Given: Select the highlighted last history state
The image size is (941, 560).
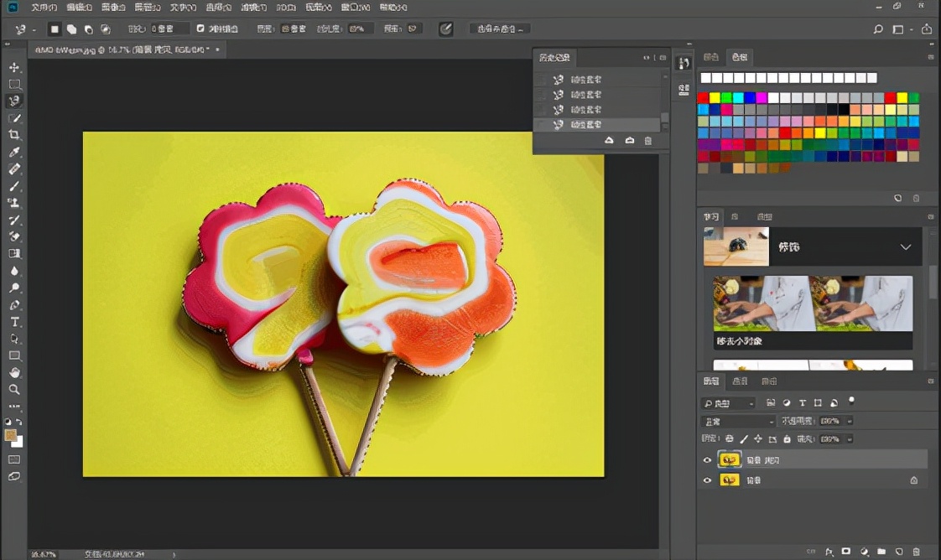Looking at the screenshot, I should coord(597,124).
